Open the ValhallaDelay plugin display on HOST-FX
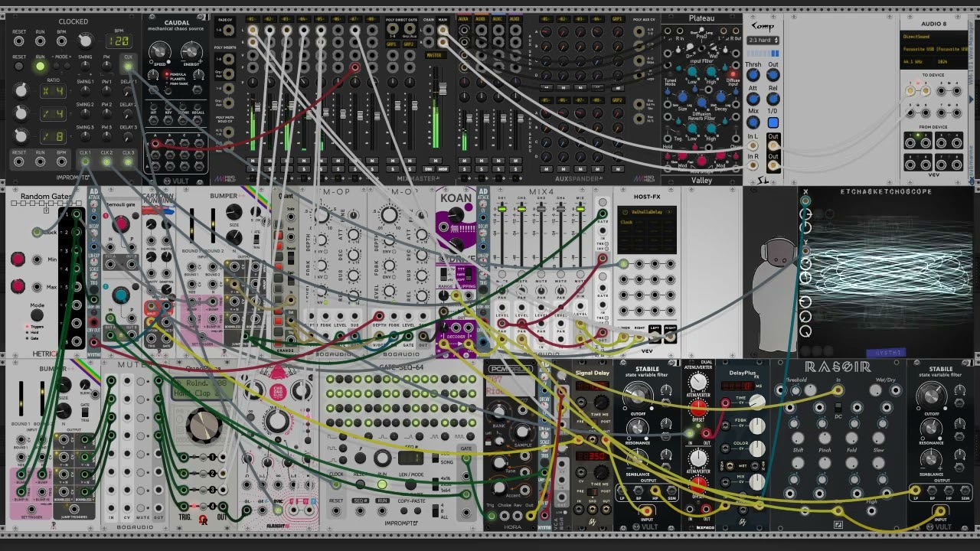 (647, 229)
